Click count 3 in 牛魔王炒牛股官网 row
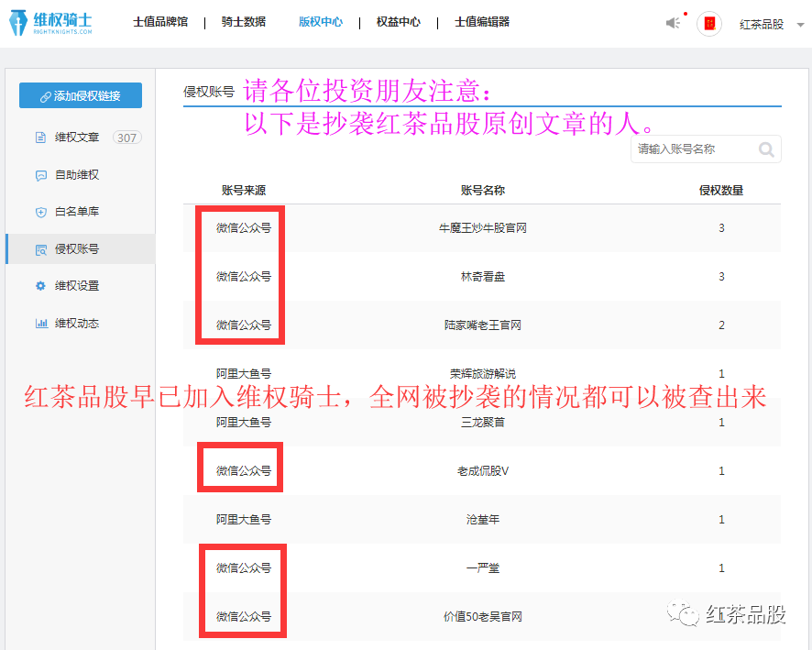Viewport: 812px width, 650px height. coord(721,228)
